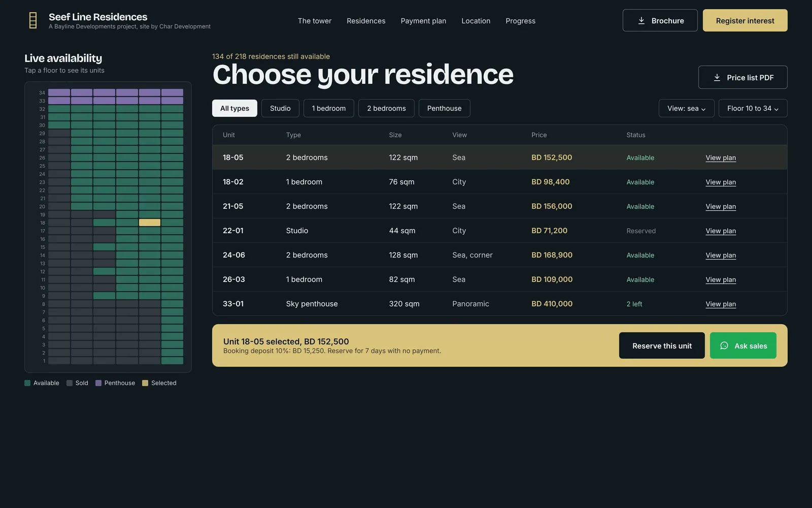Image resolution: width=812 pixels, height=508 pixels.
Task: Click the "Sea, corner" view cell
Action: [x=472, y=255]
